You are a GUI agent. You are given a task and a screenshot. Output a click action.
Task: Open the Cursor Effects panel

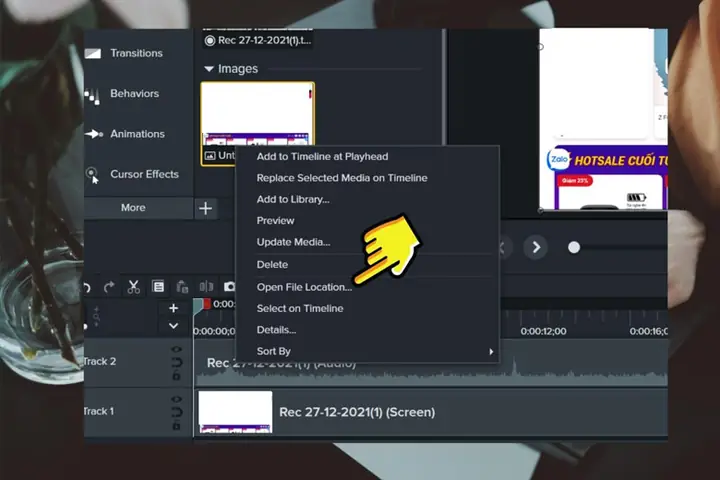coord(144,175)
